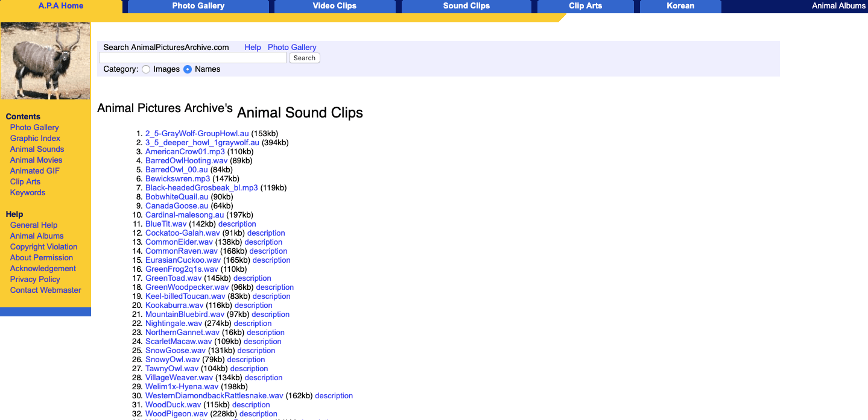
Task: Play 2_5-GrayWolf-GroupHowl.au sound file
Action: 197,134
